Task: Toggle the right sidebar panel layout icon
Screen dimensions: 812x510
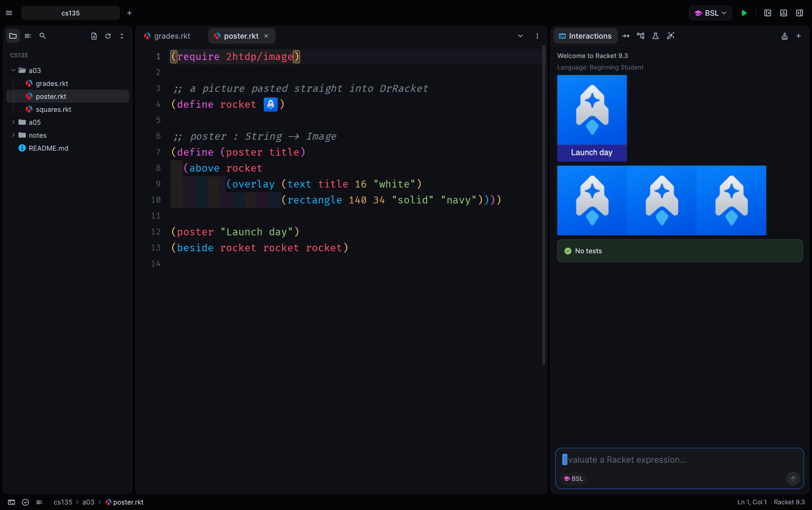Action: (799, 13)
